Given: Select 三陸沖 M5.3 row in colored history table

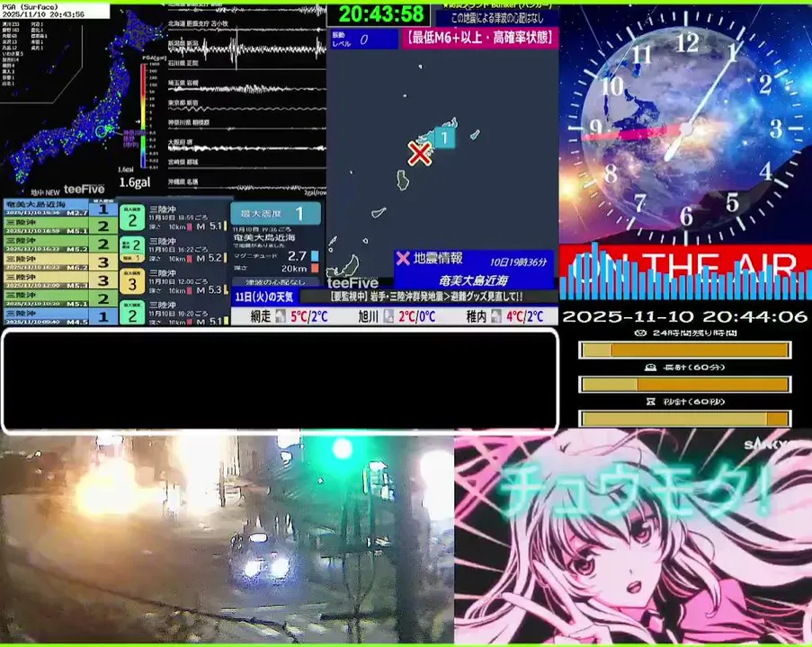Looking at the screenshot, I should pyautogui.click(x=60, y=280).
